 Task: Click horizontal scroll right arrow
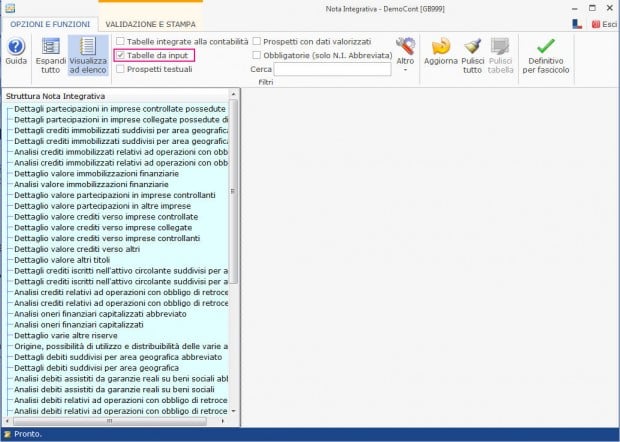(223, 421)
